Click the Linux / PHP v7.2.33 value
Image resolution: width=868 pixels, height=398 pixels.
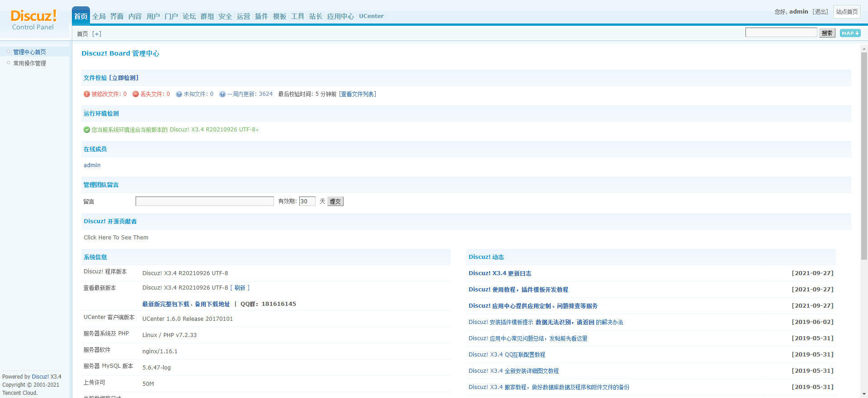[x=170, y=335]
